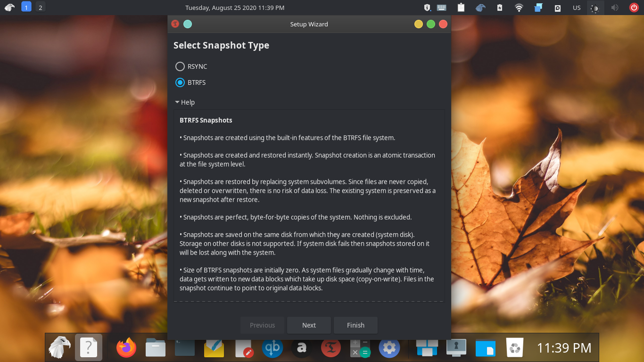Click Finish in the Setup Wizard
Image resolution: width=644 pixels, height=362 pixels.
pos(355,325)
